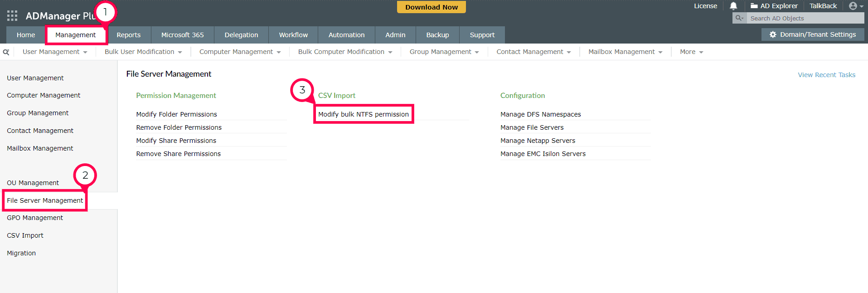The height and width of the screenshot is (293, 868).
Task: Switch to the Management tab
Action: pos(76,35)
